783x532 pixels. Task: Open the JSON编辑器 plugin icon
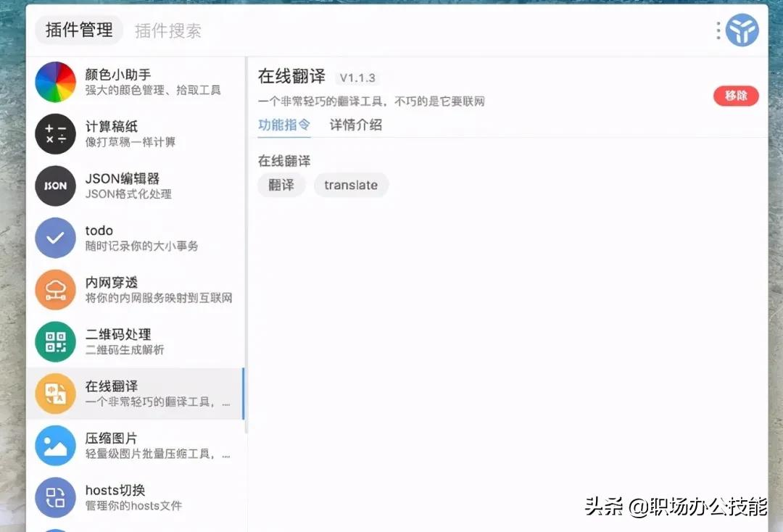pos(55,186)
